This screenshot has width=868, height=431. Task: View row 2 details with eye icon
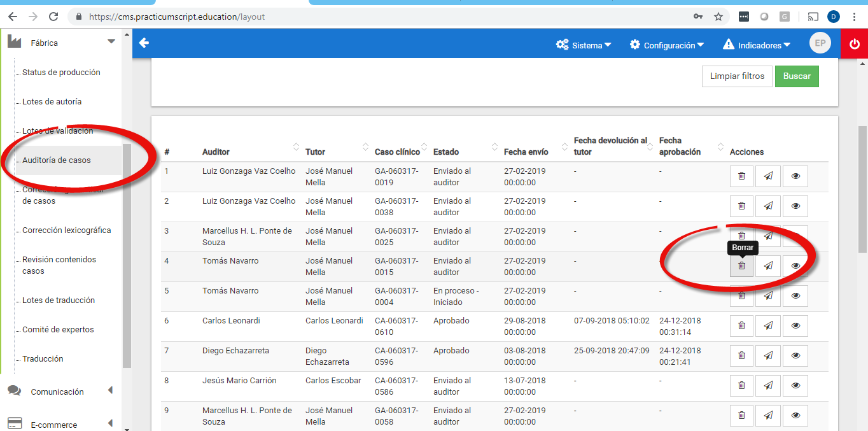pyautogui.click(x=795, y=206)
